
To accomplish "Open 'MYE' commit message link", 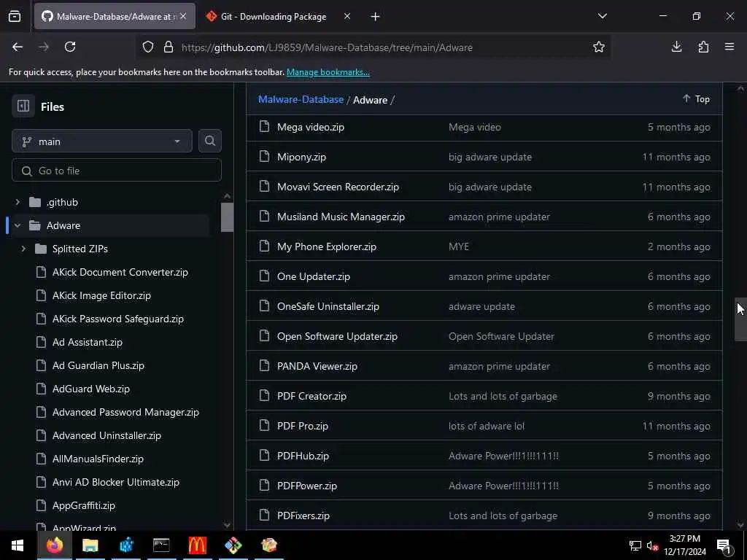I will [x=459, y=247].
